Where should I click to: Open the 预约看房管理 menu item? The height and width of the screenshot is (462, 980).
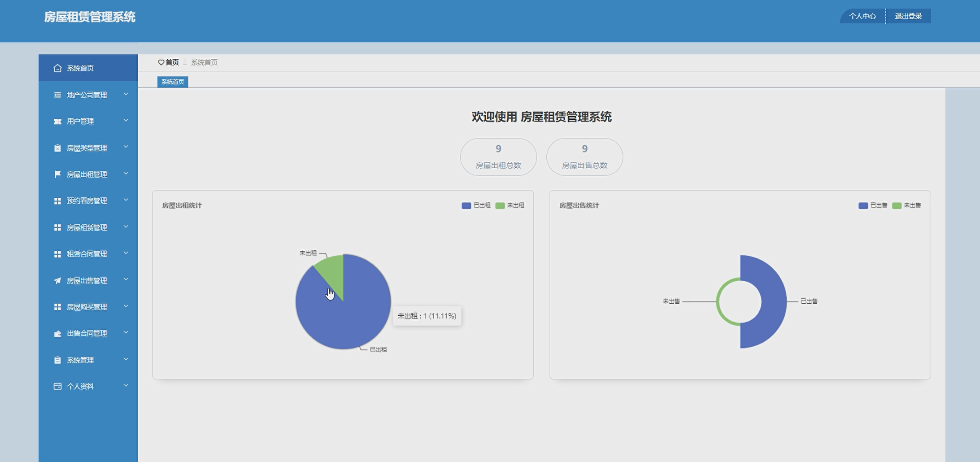[x=88, y=201]
